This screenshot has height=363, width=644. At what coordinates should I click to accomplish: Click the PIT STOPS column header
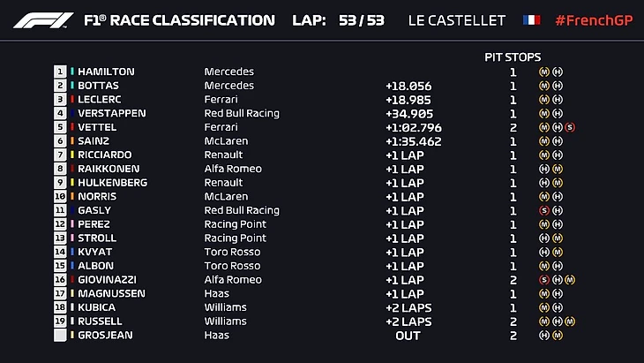(513, 57)
